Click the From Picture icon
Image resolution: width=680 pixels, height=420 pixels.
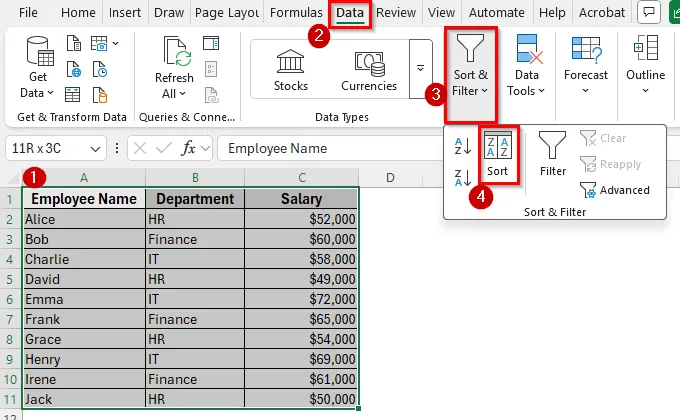pos(99,43)
